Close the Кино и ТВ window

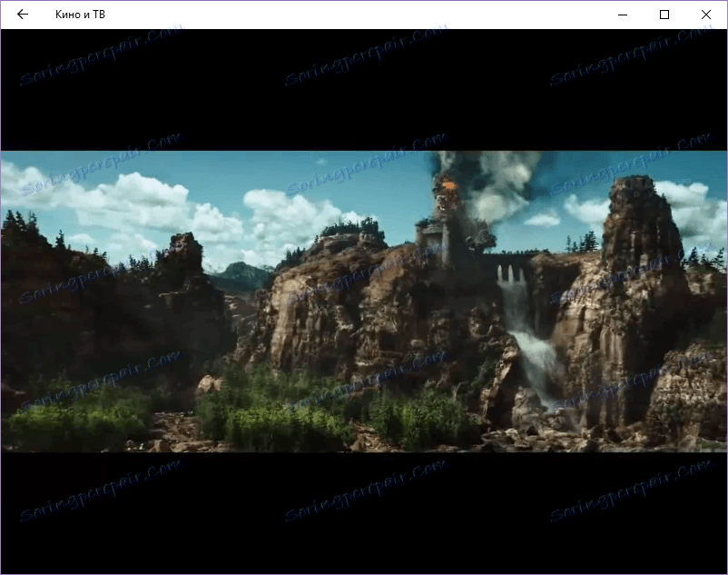click(705, 15)
